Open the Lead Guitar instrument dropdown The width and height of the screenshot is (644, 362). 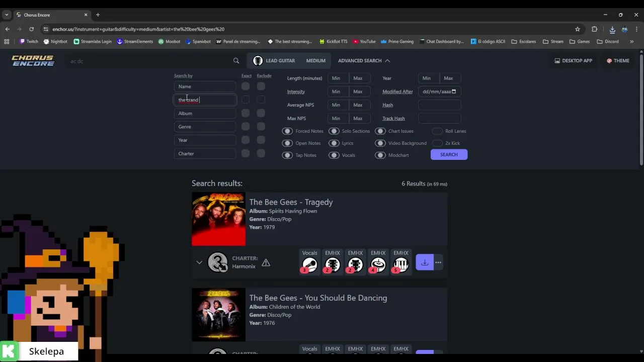[274, 61]
